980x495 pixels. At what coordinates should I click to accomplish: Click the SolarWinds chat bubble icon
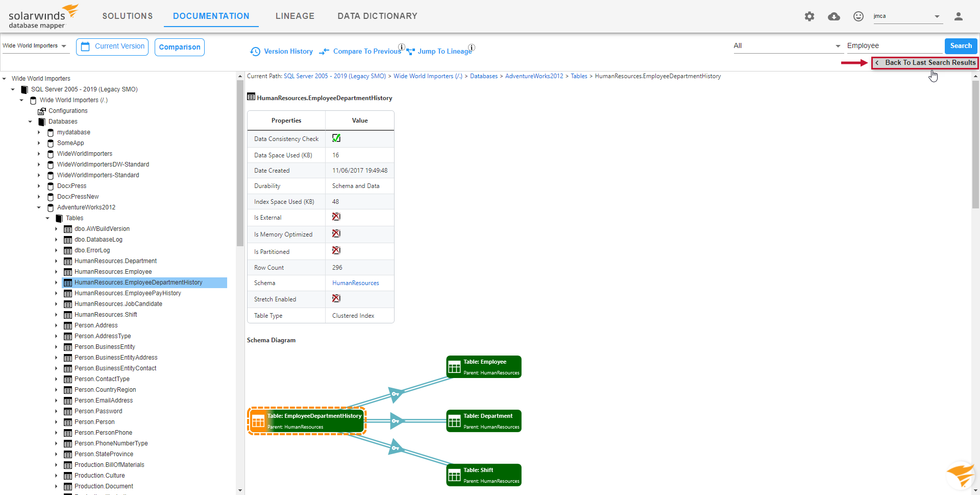pos(961,476)
